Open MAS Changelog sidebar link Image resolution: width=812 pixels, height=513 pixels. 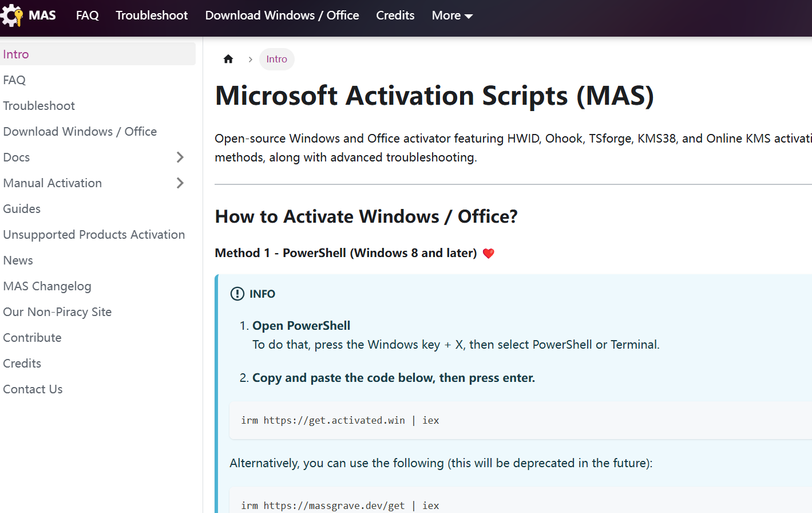[x=47, y=286]
